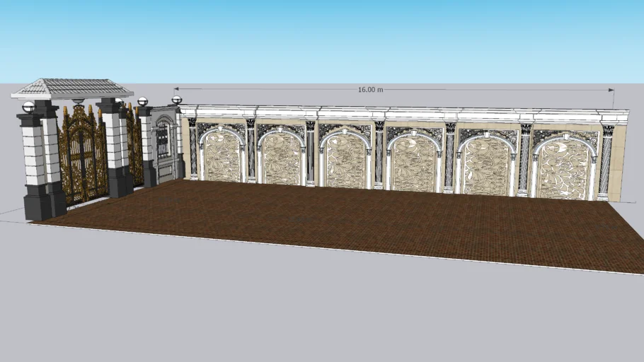The height and width of the screenshot is (362, 644).
Task: Select the tiled roof above the main gate
Action: [72, 88]
